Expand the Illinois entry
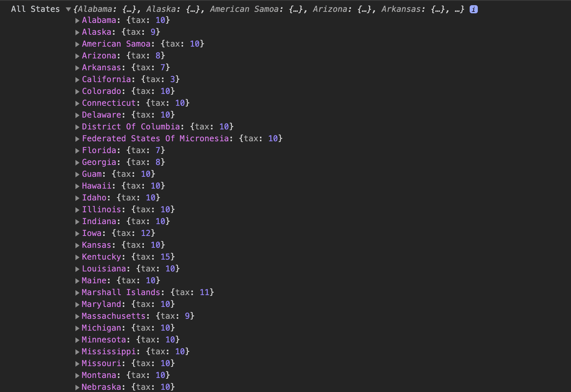This screenshot has width=571, height=392. pyautogui.click(x=77, y=210)
